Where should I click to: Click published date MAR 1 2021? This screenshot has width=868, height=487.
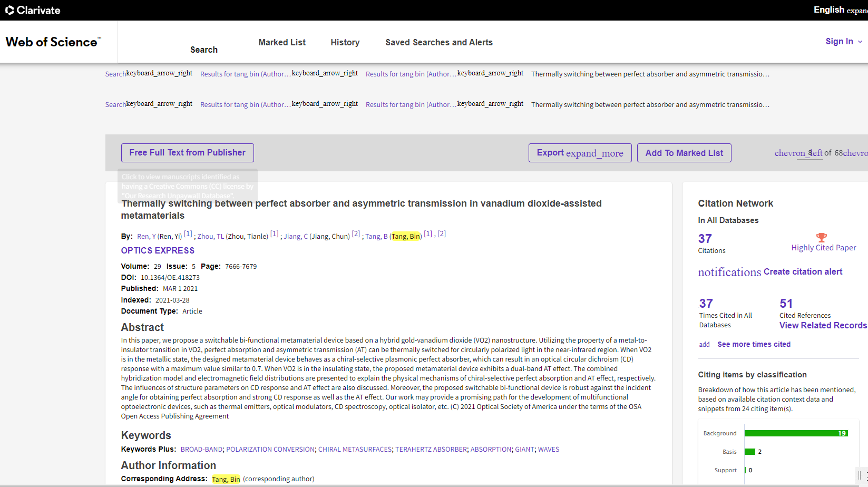(x=180, y=289)
